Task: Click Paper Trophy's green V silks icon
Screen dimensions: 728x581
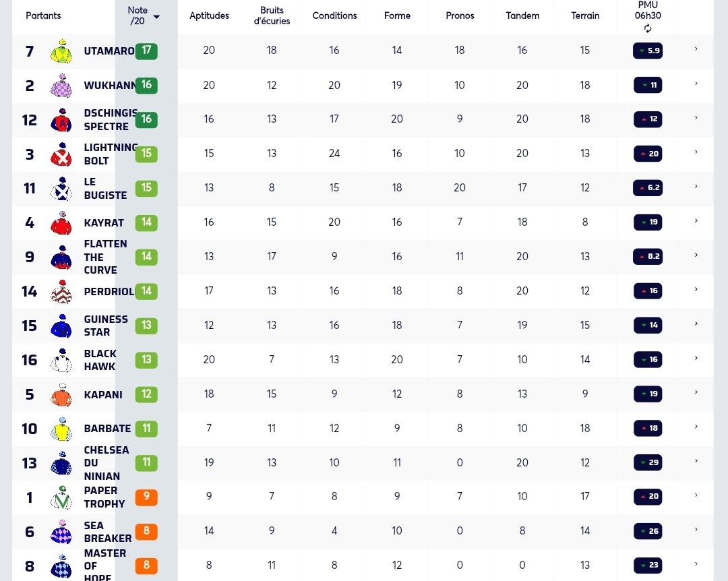Action: click(x=61, y=497)
